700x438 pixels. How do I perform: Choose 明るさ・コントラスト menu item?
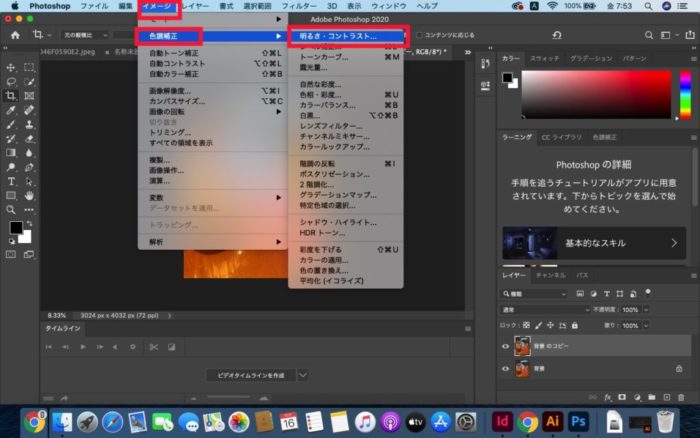[346, 36]
